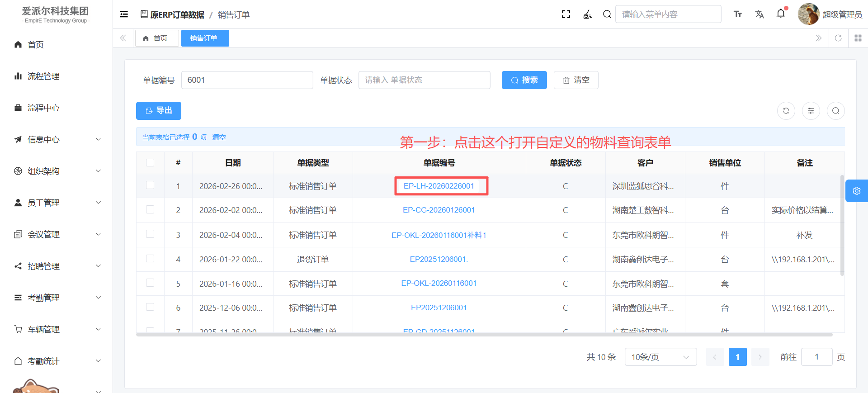Focus the 单据状态 input field

424,80
